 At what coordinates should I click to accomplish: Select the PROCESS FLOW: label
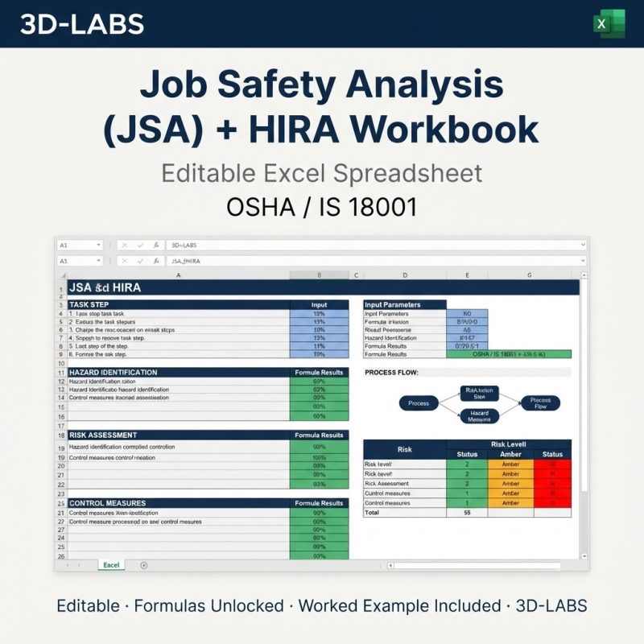391,373
